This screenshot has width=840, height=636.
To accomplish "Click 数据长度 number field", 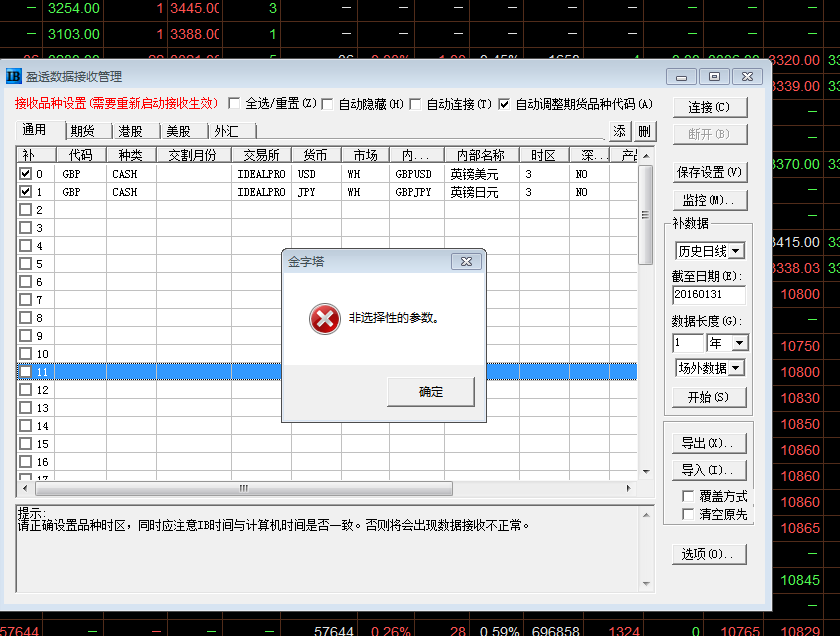I will (x=688, y=343).
